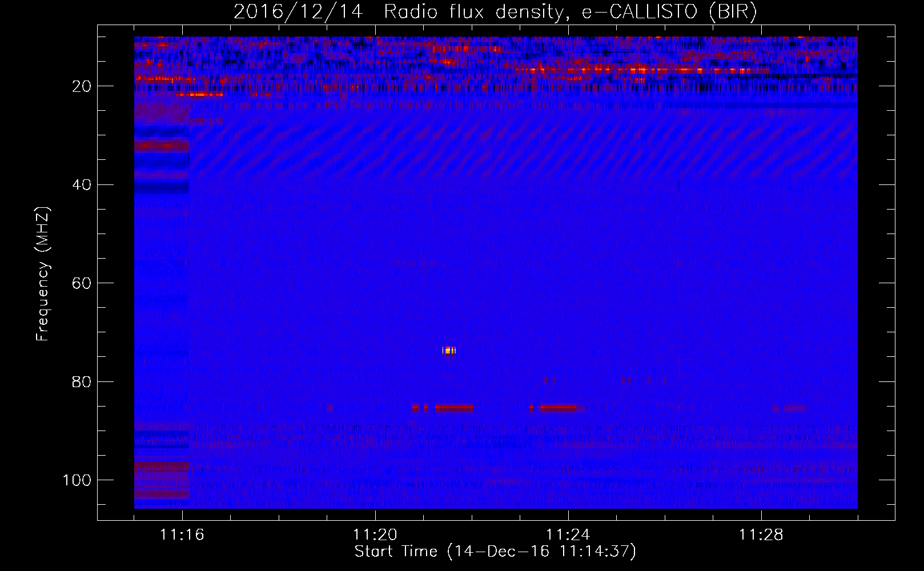Click the 40 MHz tick label
The image size is (924, 571).
(82, 185)
